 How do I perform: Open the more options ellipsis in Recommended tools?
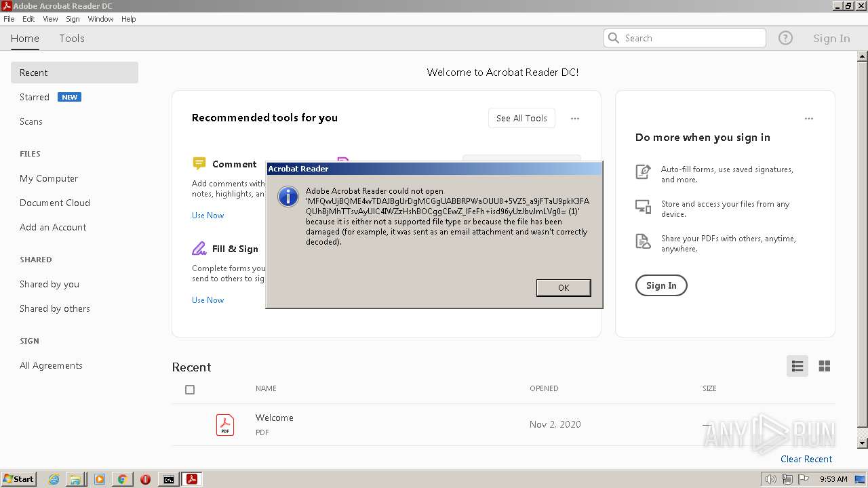click(575, 118)
